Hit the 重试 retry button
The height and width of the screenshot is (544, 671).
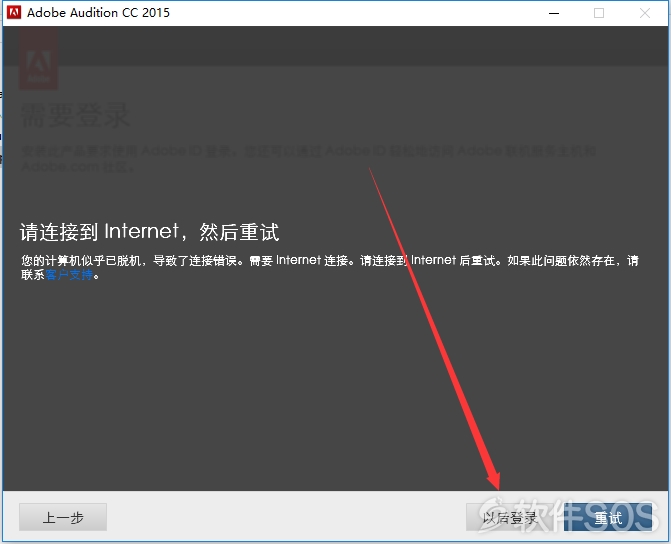pos(608,517)
